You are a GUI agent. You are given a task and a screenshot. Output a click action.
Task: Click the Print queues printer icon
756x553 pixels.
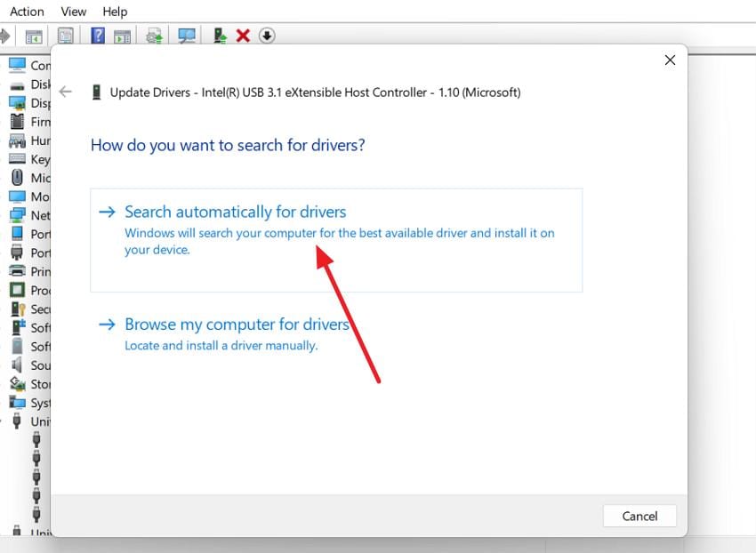[18, 270]
